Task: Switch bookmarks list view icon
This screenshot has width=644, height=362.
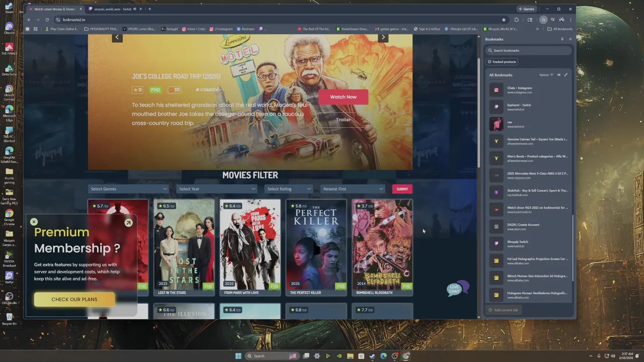Action: pos(558,75)
